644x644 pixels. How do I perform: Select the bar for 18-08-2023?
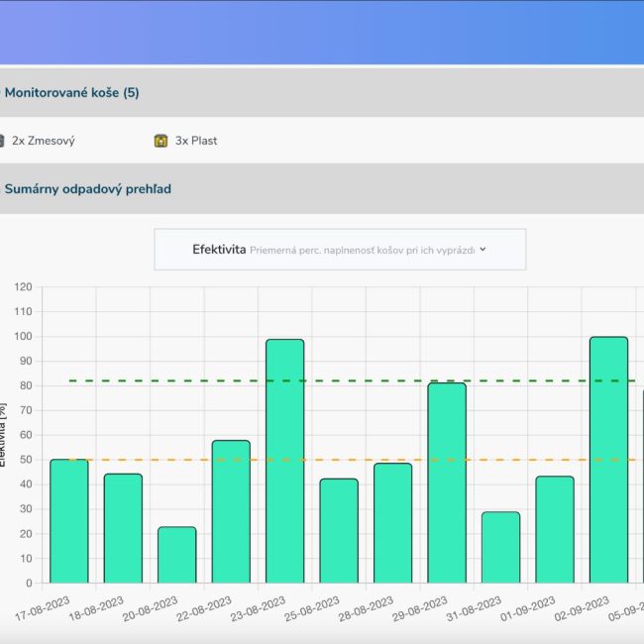point(123,528)
